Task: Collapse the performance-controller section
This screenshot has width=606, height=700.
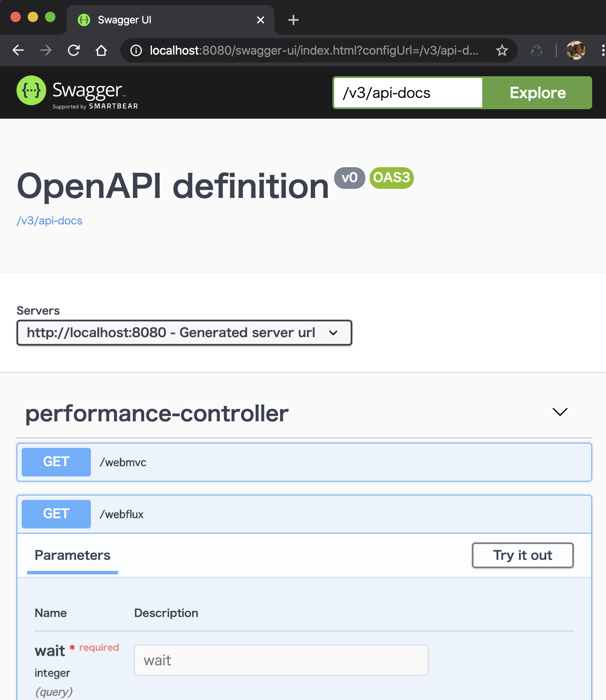Action: [x=560, y=412]
